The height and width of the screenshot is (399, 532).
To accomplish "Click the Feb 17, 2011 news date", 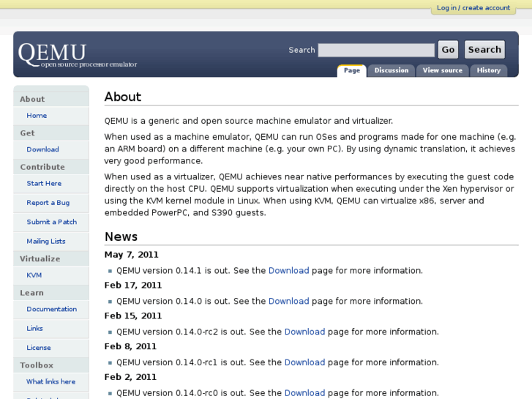I will point(133,286).
